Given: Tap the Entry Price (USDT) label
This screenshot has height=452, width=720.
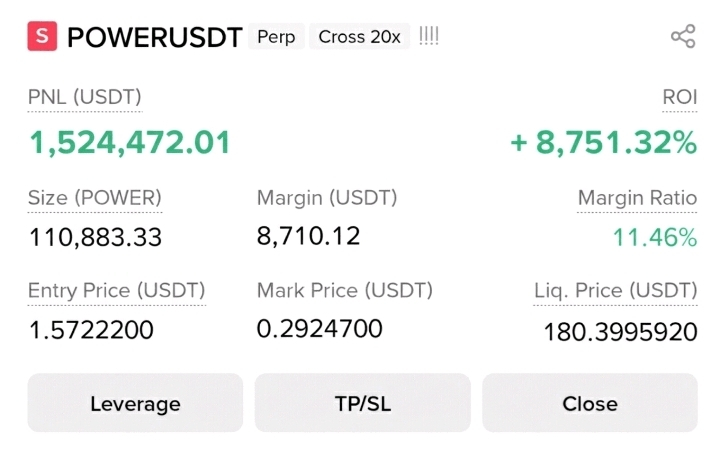Looking at the screenshot, I should (117, 290).
